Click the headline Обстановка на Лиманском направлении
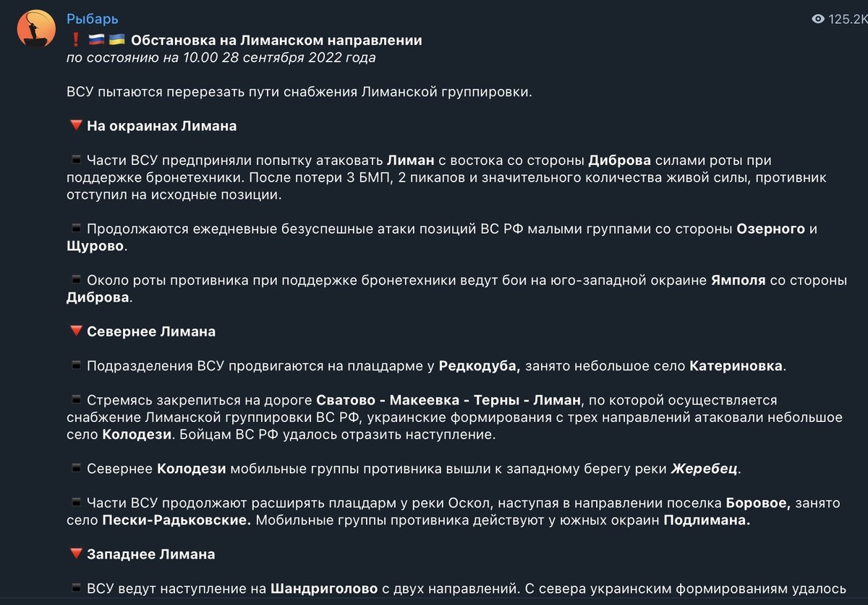 pyautogui.click(x=276, y=41)
